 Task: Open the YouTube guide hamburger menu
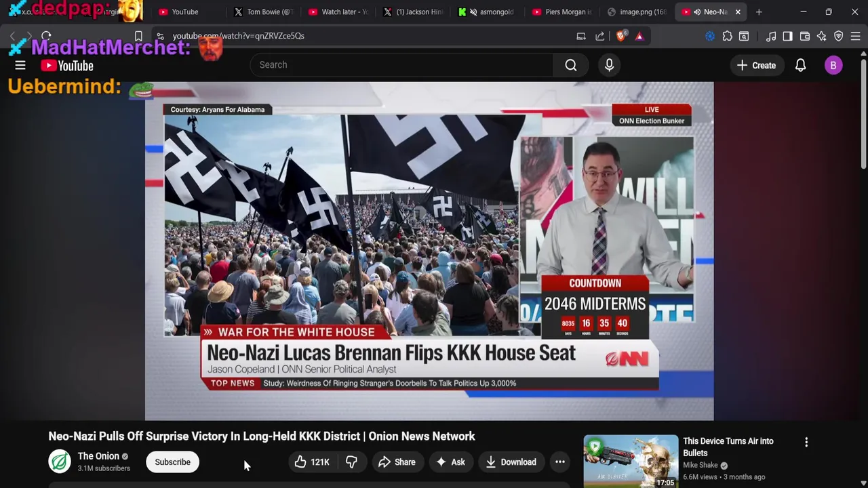coord(20,65)
